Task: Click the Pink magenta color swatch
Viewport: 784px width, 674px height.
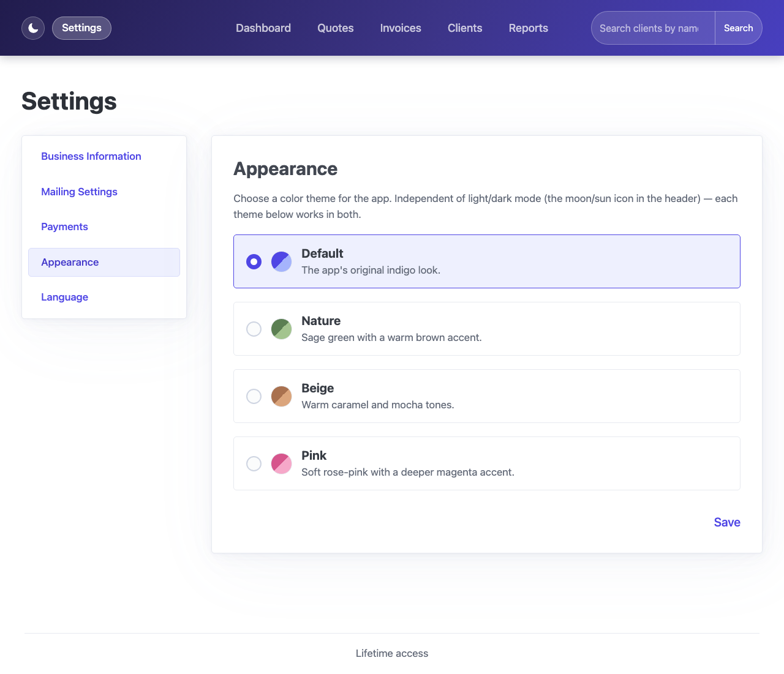Action: click(x=281, y=463)
